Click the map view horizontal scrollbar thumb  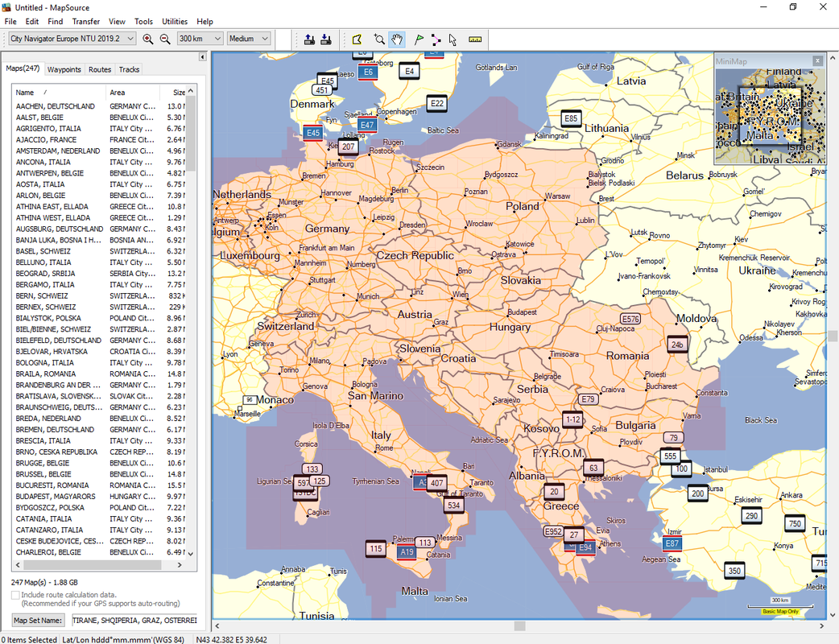point(519,625)
